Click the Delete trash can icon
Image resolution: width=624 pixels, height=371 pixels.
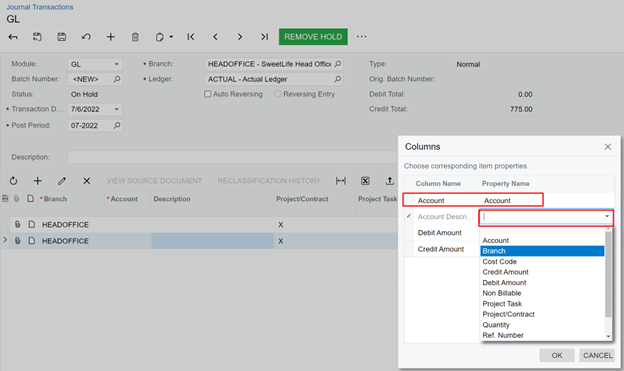[135, 37]
